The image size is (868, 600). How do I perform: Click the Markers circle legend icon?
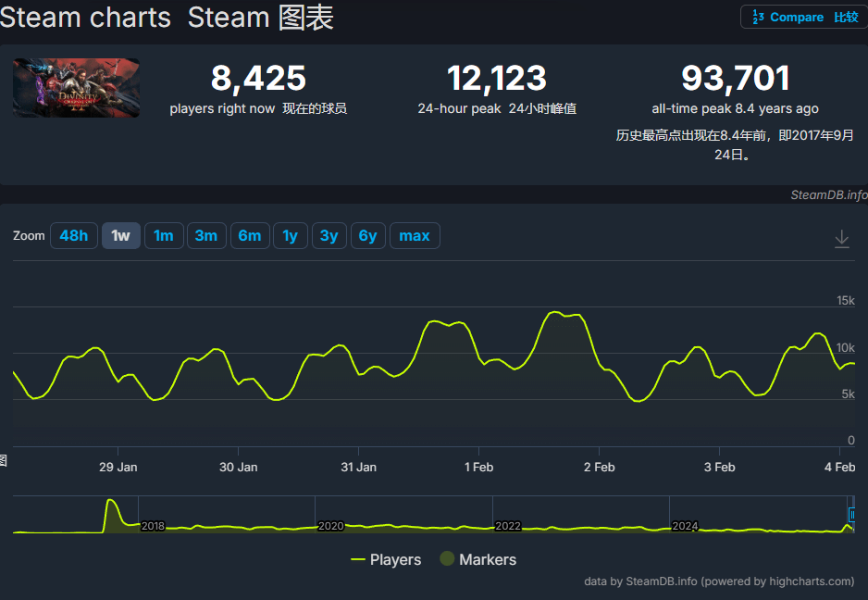click(x=447, y=559)
